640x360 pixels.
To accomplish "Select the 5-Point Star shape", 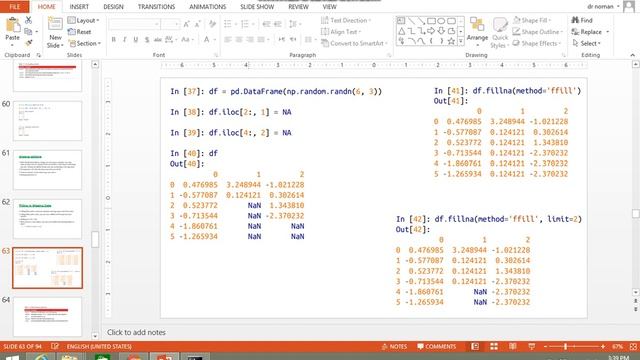I will (x=451, y=41).
